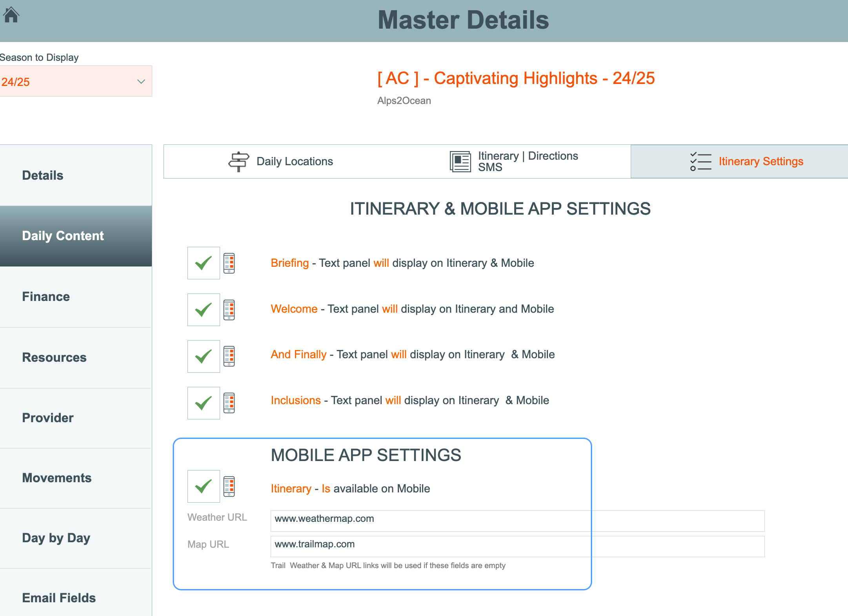Click the Alps2Ocean subtitle text
The height and width of the screenshot is (616, 848).
coord(404,101)
